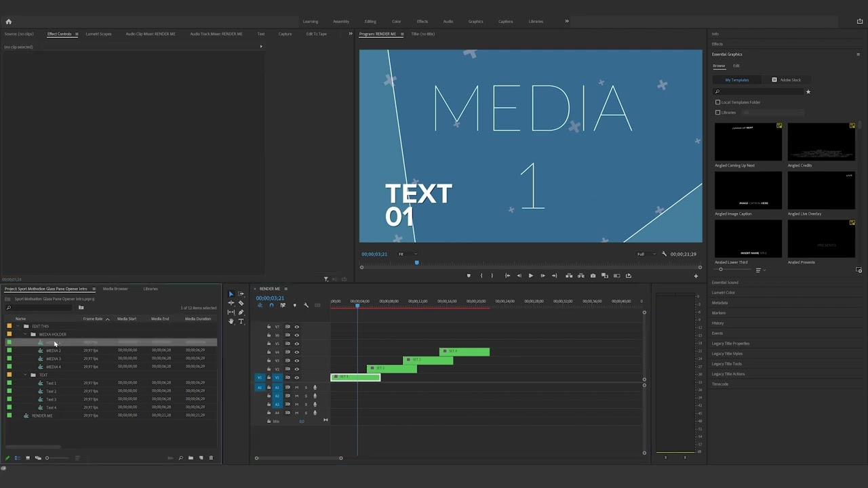The image size is (868, 488).
Task: Open timeline display settings wrench
Action: (306, 306)
